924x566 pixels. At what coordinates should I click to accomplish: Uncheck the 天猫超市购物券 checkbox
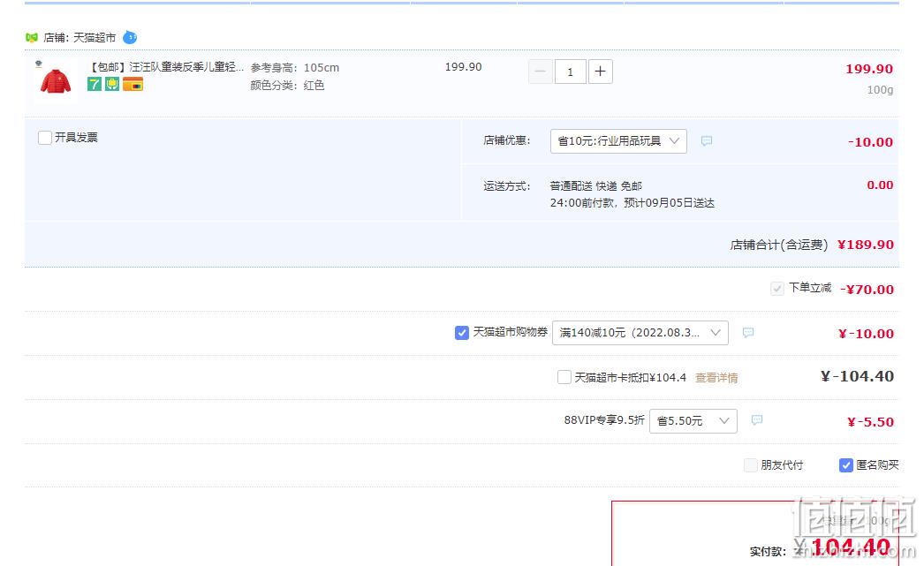(462, 333)
